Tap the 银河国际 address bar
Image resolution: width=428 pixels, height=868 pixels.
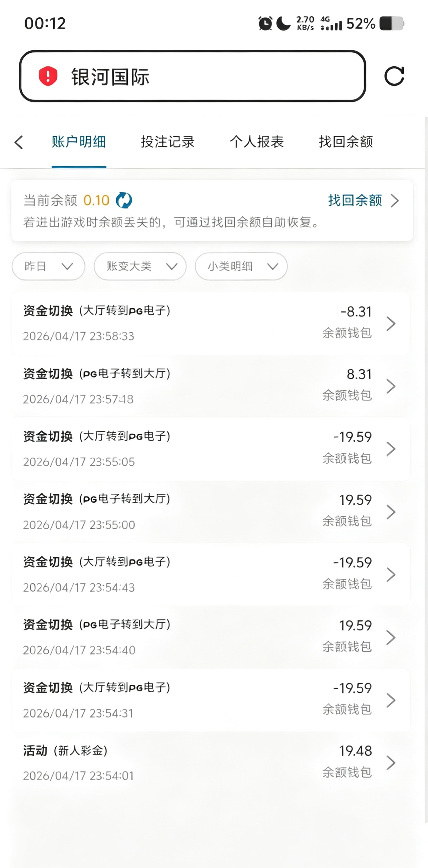(x=193, y=76)
